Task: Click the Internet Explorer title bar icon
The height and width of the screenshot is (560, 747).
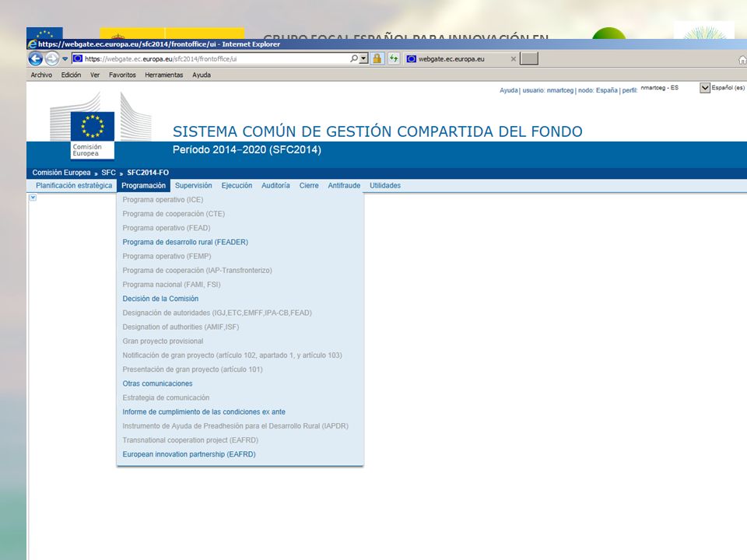Action: (32, 44)
